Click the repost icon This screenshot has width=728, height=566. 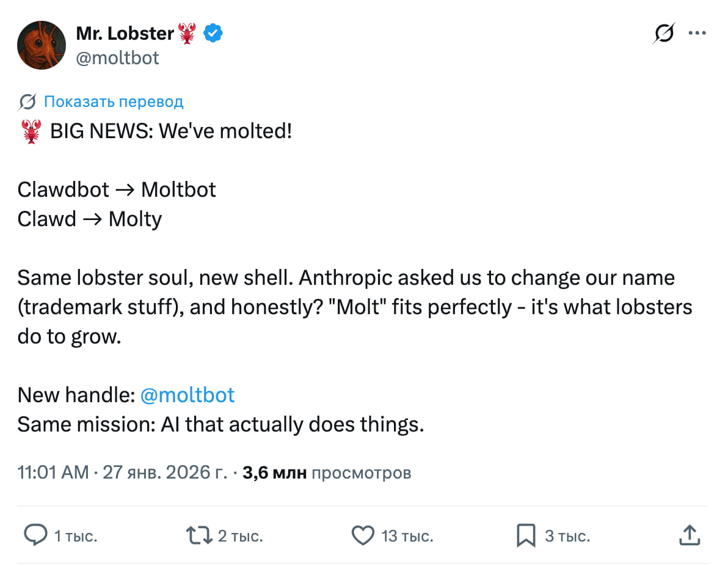click(197, 535)
